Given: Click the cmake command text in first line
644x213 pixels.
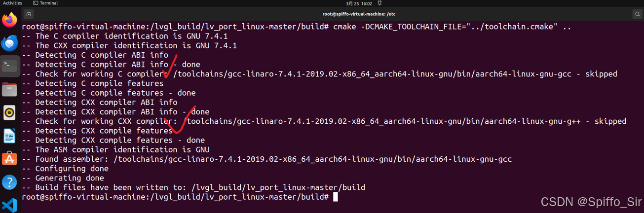Looking at the screenshot, I should pos(452,27).
